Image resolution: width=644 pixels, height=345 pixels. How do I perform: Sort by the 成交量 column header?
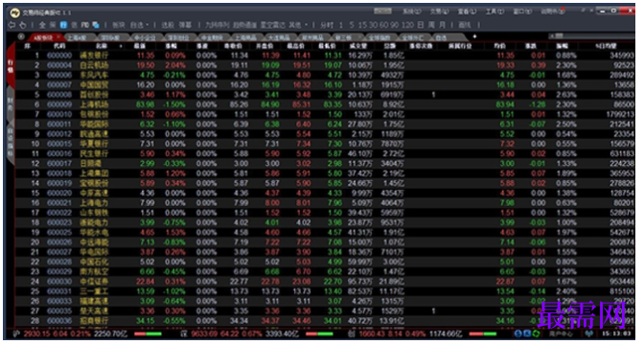pyautogui.click(x=358, y=46)
